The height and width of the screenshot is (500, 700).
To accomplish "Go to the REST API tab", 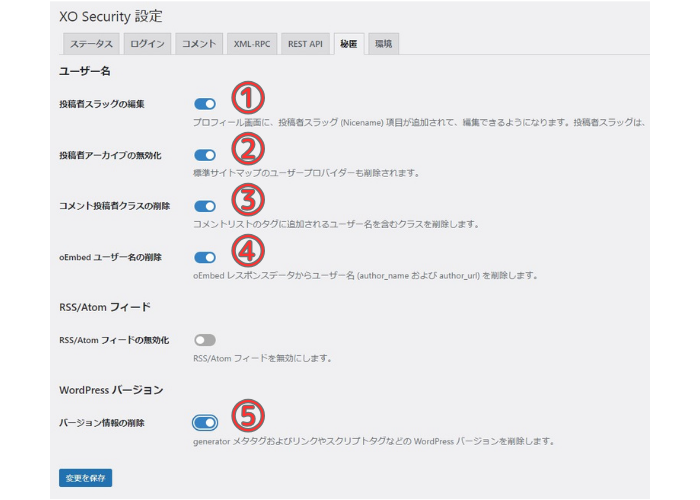I will pyautogui.click(x=305, y=44).
